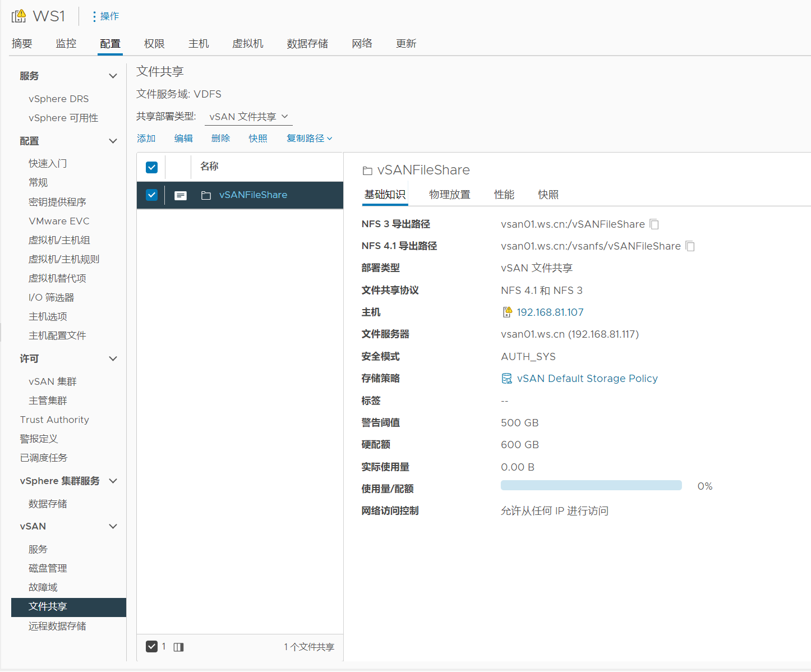Screen dimensions: 811x672
Task: Open 警报定义 in sidebar
Action: click(39, 439)
